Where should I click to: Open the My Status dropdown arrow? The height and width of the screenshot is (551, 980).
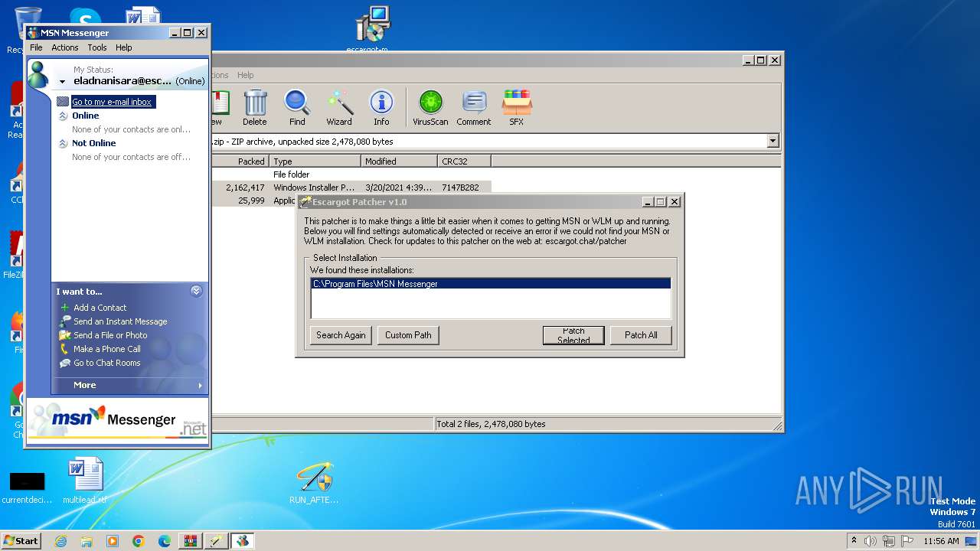click(63, 81)
